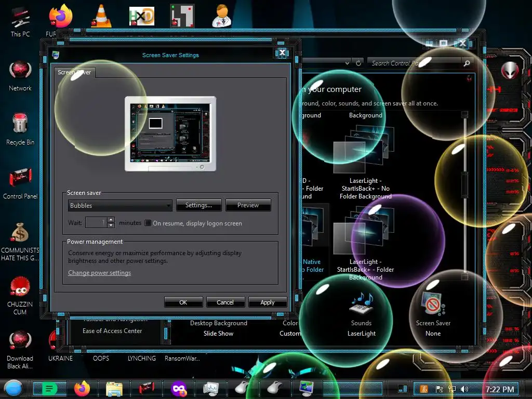
Task: Open the green chat app on taskbar
Action: coord(49,389)
